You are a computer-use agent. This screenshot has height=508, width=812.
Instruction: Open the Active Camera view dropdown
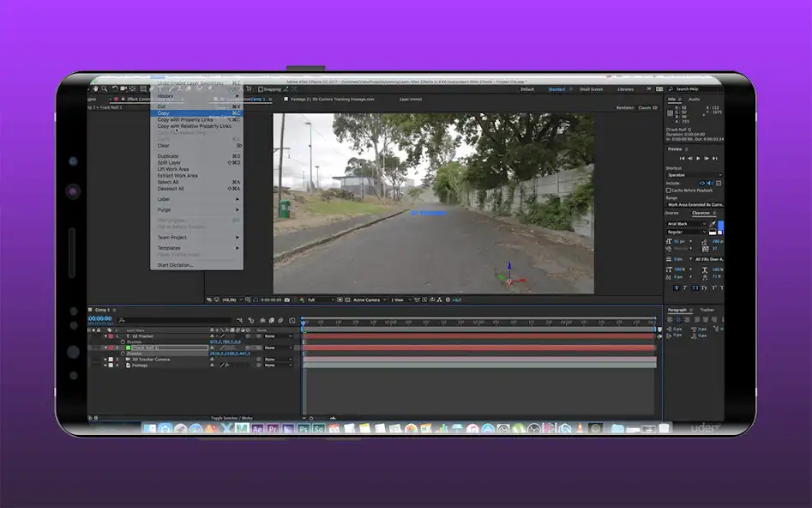369,300
